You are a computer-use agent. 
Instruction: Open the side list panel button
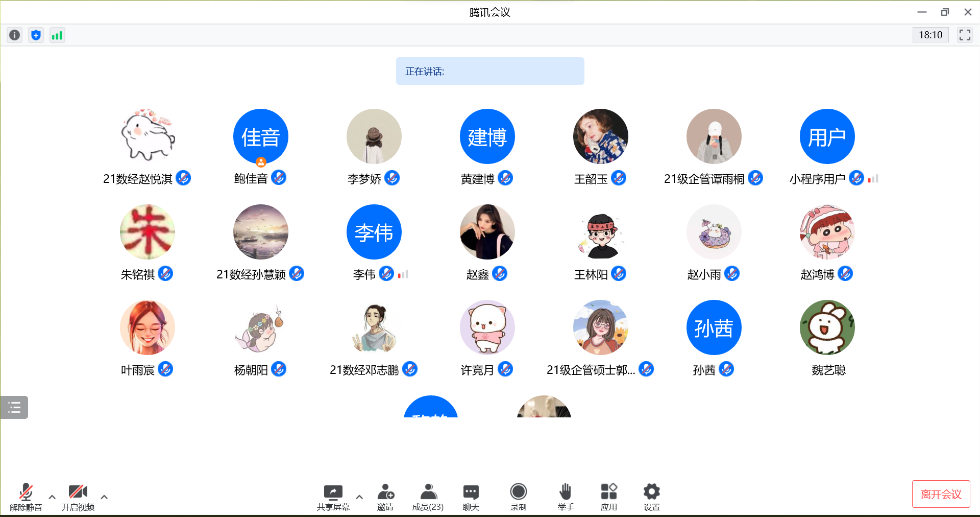[x=14, y=407]
